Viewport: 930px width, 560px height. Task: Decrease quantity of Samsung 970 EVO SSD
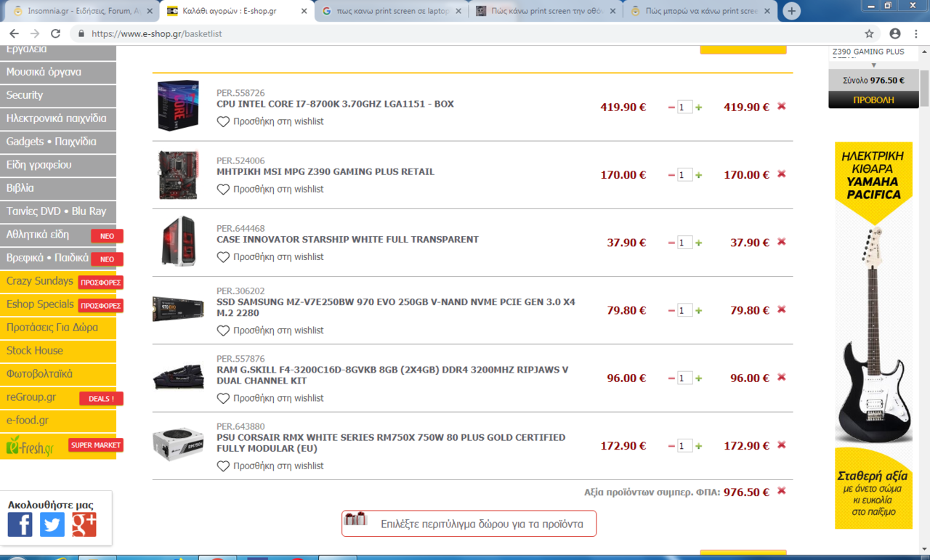[x=671, y=311]
